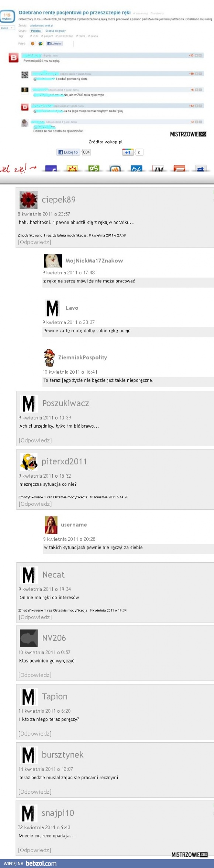Click the Google +1 button
Image resolution: width=214 pixels, height=868 pixels.
[128, 152]
